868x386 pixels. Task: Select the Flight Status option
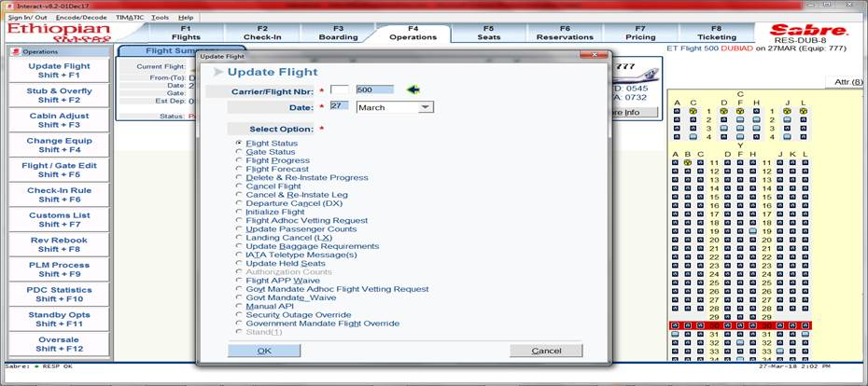point(239,144)
